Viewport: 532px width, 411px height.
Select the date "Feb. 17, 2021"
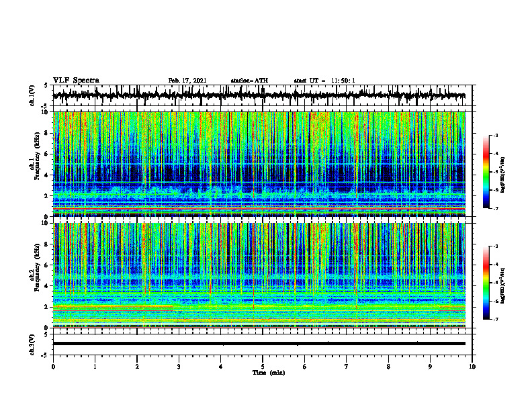pos(187,81)
